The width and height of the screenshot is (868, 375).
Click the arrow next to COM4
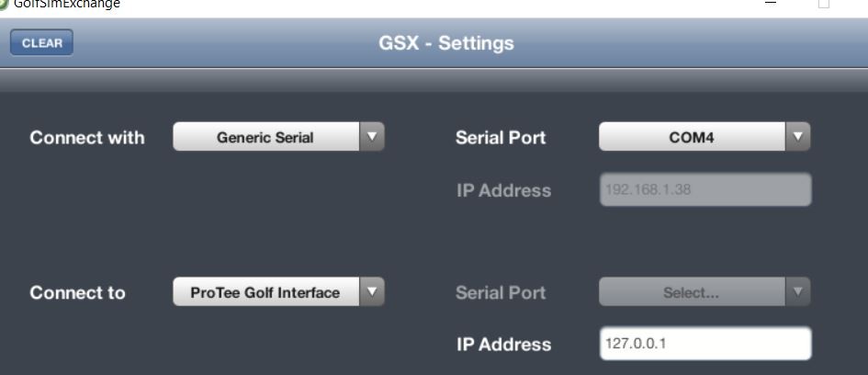[x=797, y=137]
